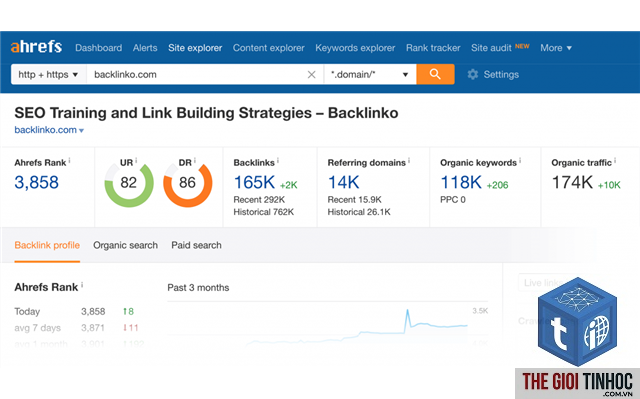Viewport: 640px width, 399px height.
Task: Click info icon beside UR gauge label
Action: [136, 160]
